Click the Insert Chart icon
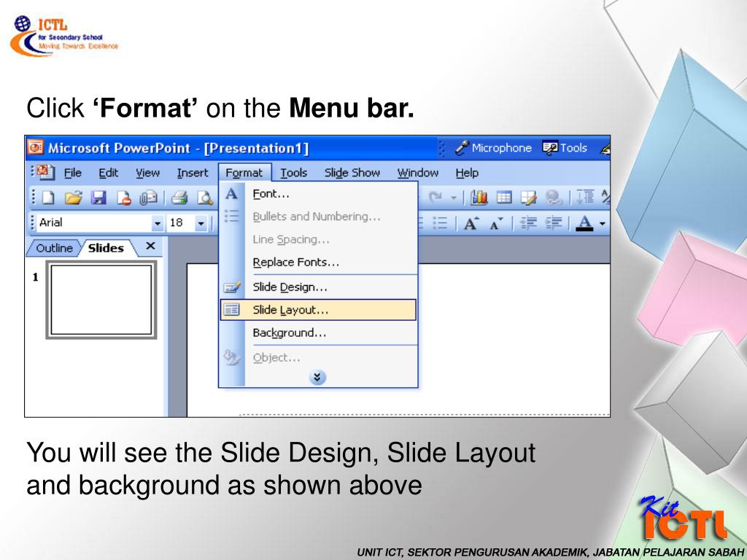This screenshot has width=747, height=560. pyautogui.click(x=479, y=197)
